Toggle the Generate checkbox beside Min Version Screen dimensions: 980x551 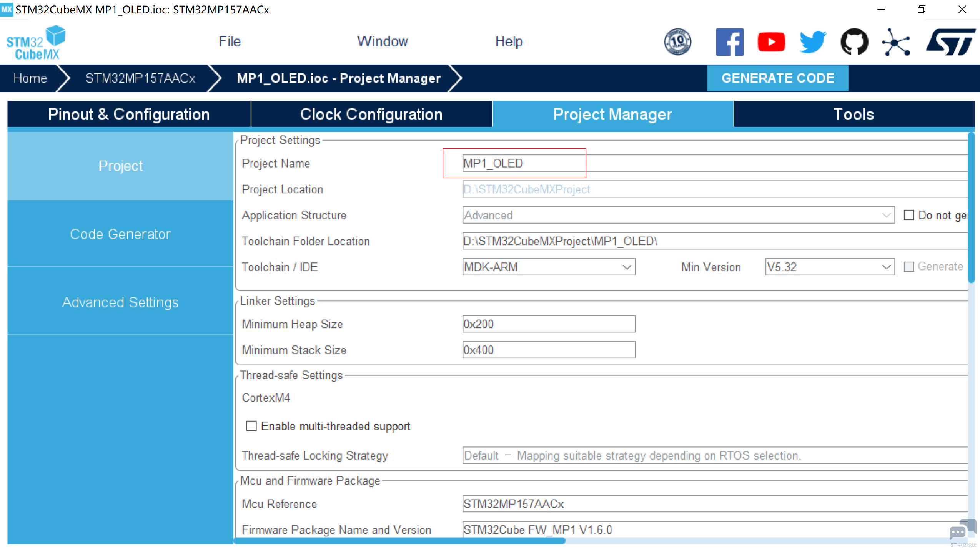click(908, 267)
